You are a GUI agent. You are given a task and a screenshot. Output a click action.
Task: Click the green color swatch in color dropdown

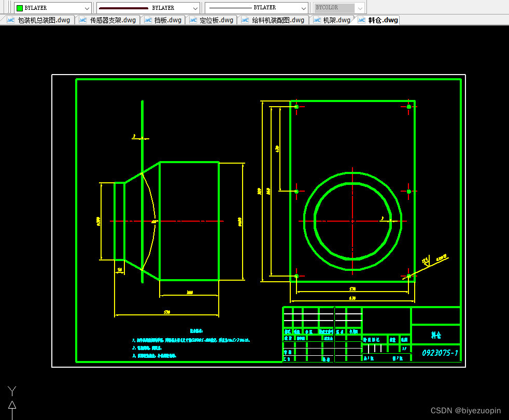(x=20, y=8)
